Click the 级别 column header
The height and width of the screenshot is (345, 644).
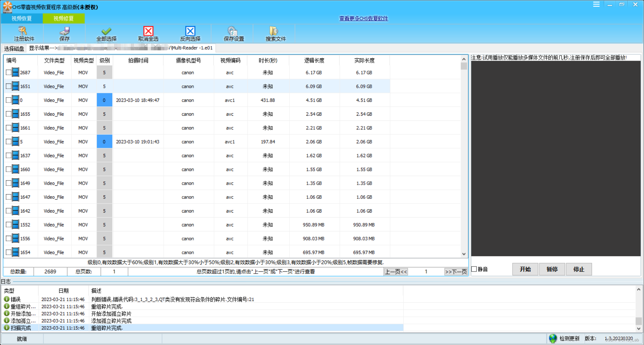click(x=105, y=60)
